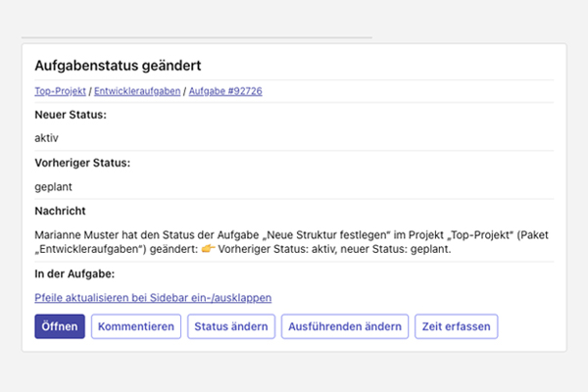Open the Pfeile aktualisieren bei Sidebar task link

[x=153, y=298]
